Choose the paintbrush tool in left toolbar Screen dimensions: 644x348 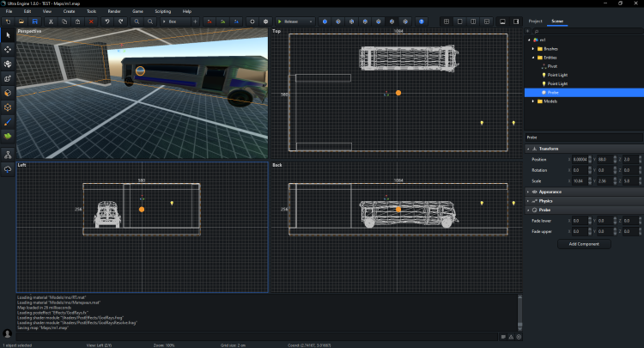(x=8, y=121)
